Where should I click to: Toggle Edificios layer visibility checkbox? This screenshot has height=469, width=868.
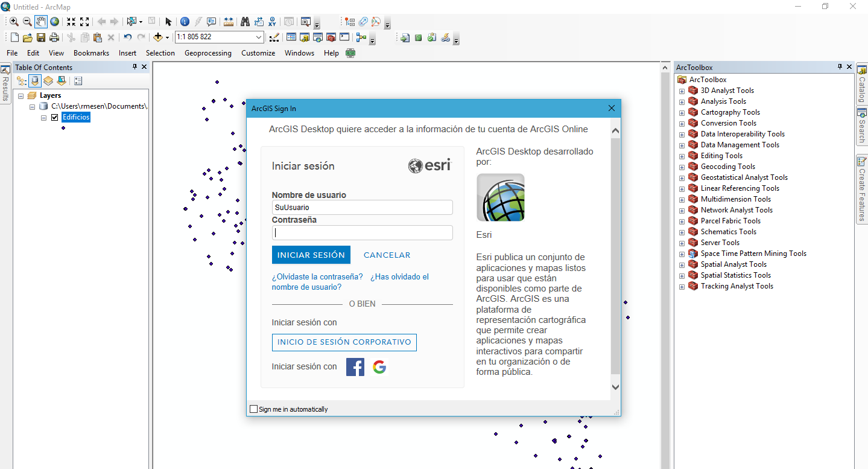tap(55, 117)
